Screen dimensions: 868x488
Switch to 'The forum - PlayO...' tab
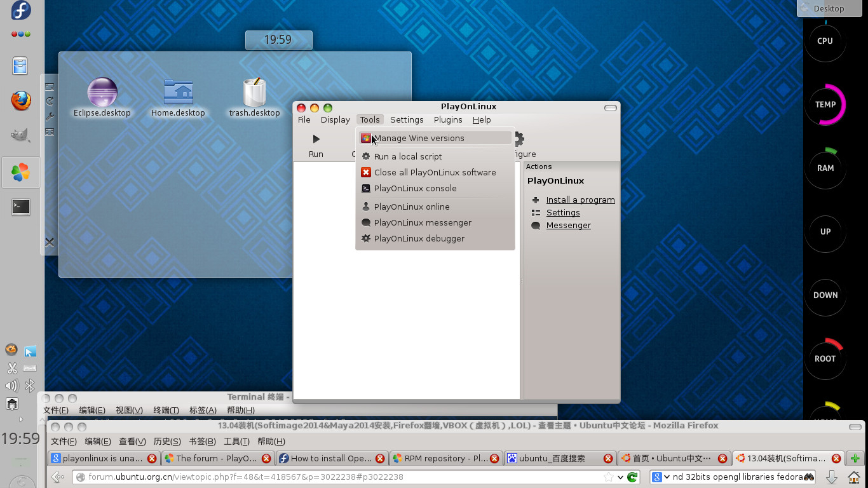(x=216, y=458)
